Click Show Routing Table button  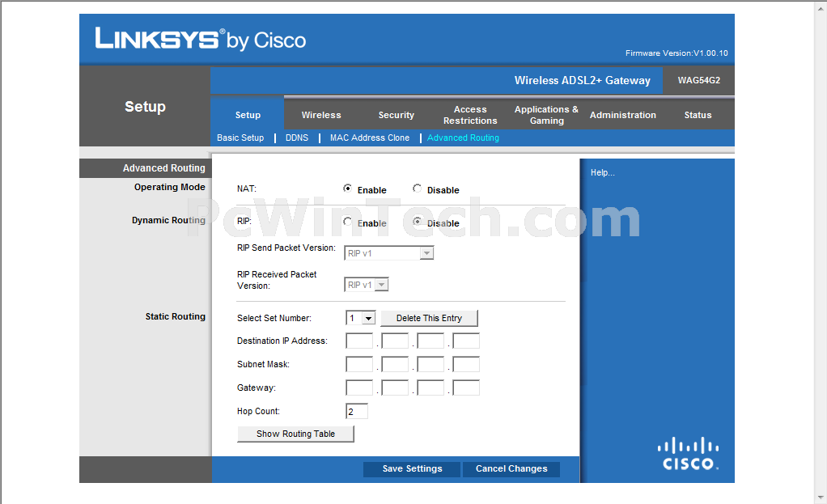pyautogui.click(x=296, y=434)
